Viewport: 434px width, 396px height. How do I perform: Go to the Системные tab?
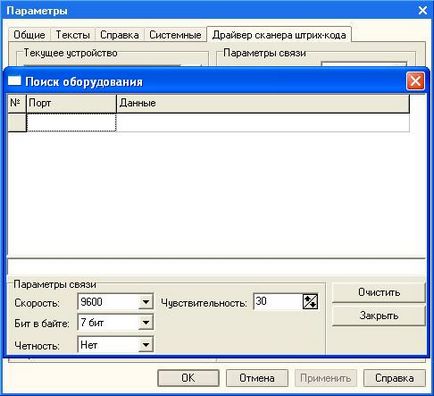[x=175, y=35]
